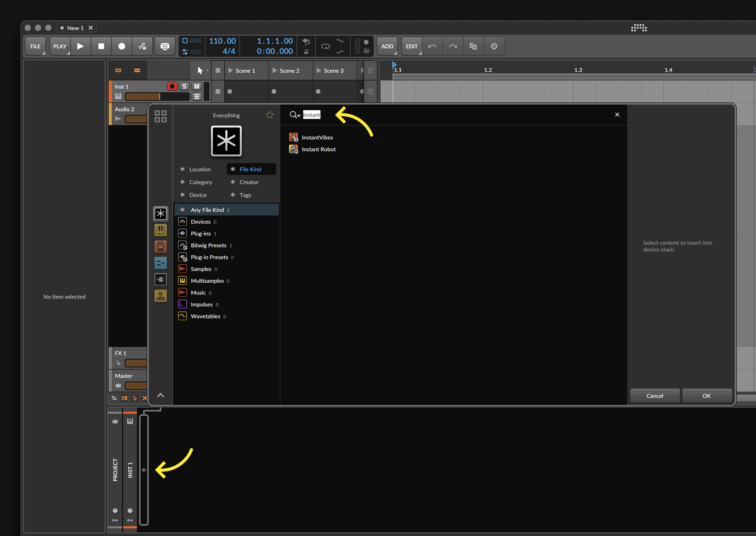Switch to the Creator filter tab
Image resolution: width=756 pixels, height=536 pixels.
coord(251,182)
